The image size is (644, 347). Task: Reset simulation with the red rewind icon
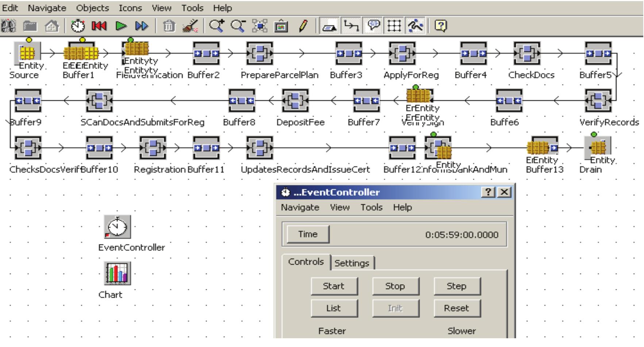tap(98, 26)
